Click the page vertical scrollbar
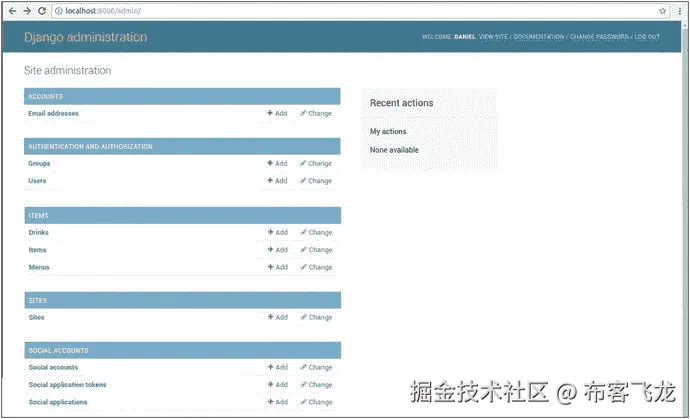The height and width of the screenshot is (419, 690). coord(685,218)
